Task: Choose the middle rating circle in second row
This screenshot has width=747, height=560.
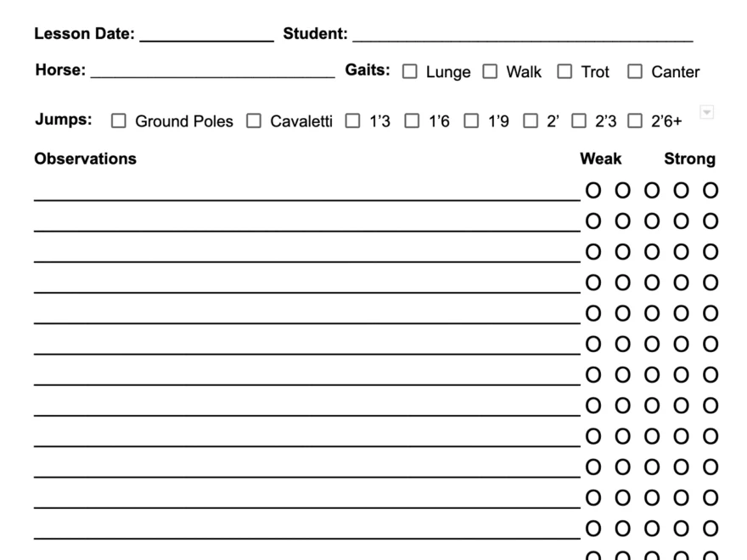Action: pyautogui.click(x=652, y=221)
